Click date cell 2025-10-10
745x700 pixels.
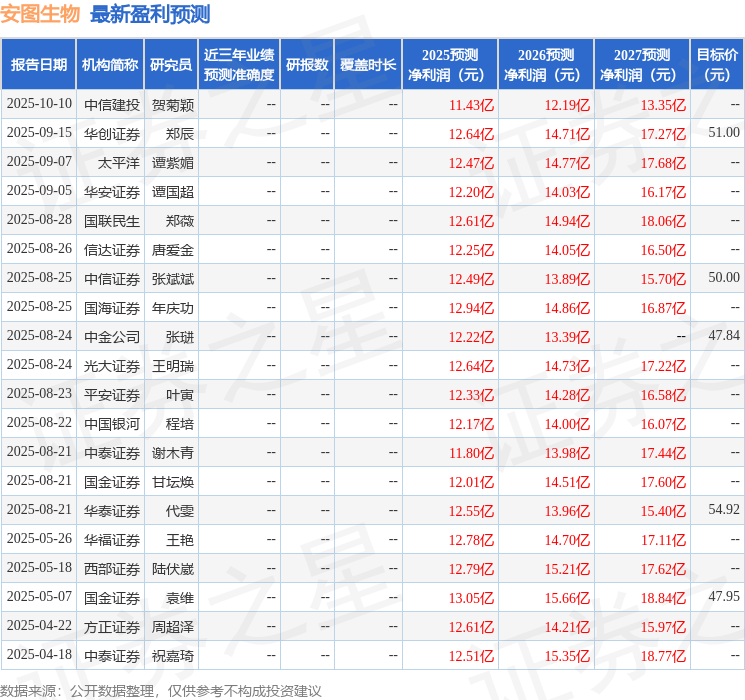coord(39,104)
